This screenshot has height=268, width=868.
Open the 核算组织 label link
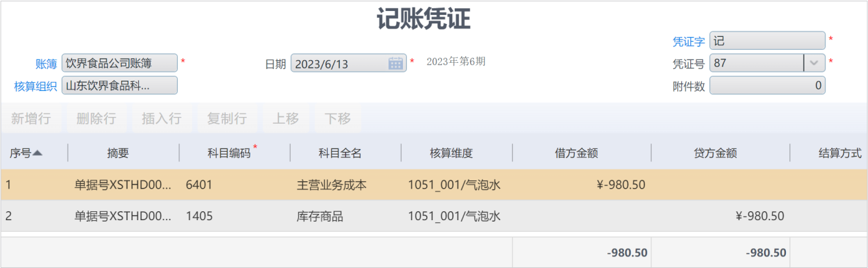pyautogui.click(x=36, y=86)
